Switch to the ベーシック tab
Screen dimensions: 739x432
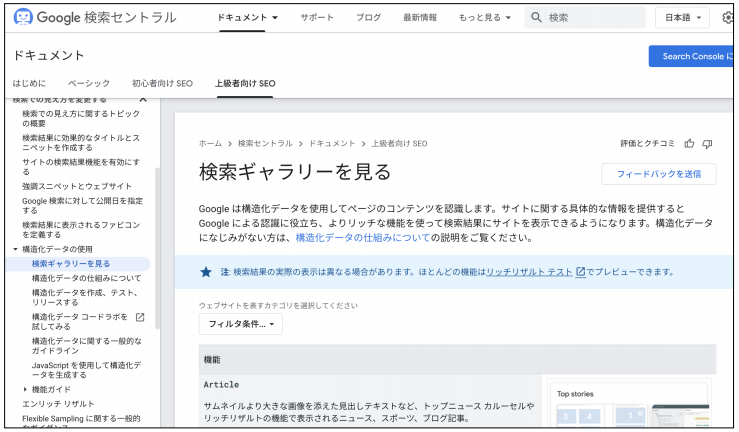(89, 83)
